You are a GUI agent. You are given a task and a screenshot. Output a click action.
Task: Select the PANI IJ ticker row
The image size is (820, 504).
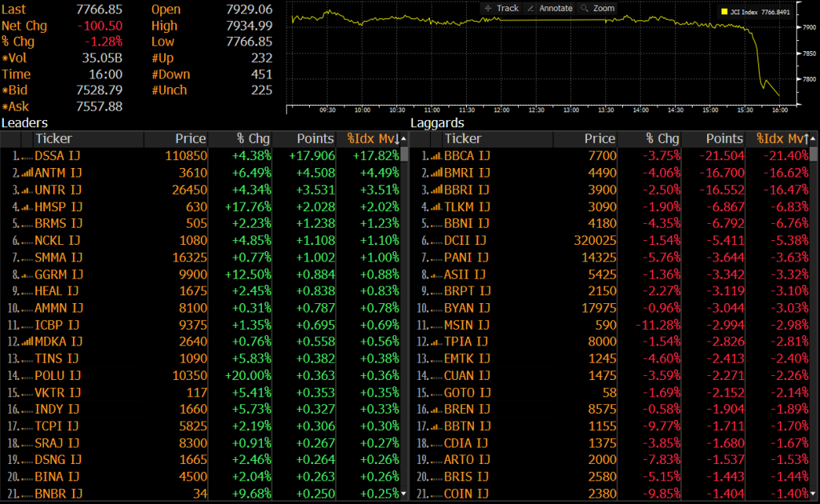[x=609, y=258]
